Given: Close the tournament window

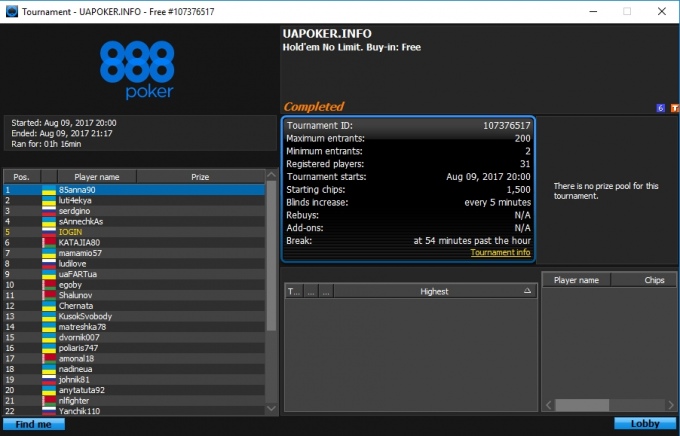Looking at the screenshot, I should coord(662,11).
